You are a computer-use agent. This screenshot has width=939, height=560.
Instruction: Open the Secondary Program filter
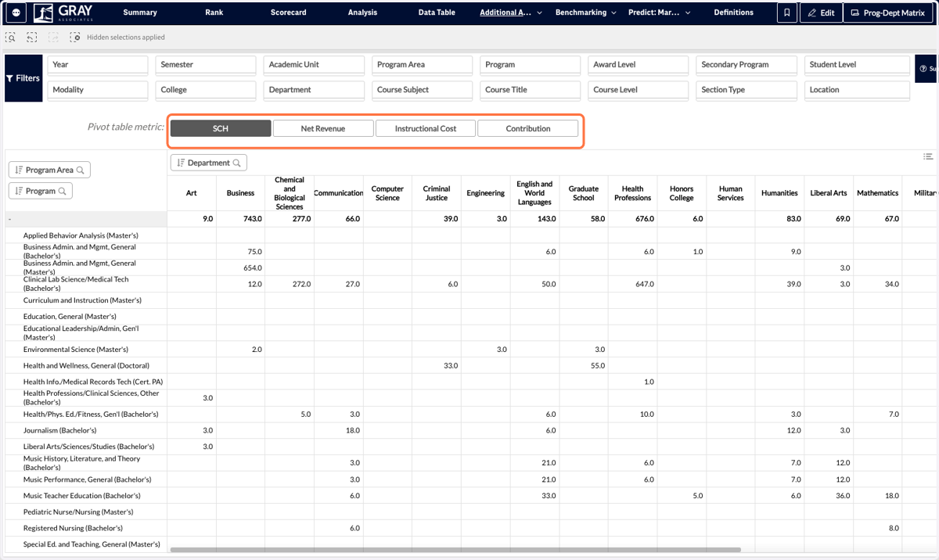coord(747,65)
